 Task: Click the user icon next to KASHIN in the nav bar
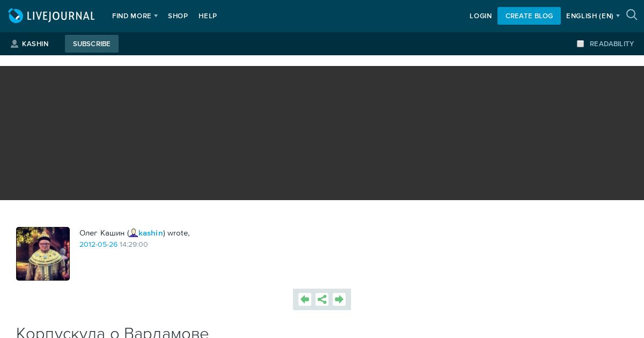tap(14, 44)
